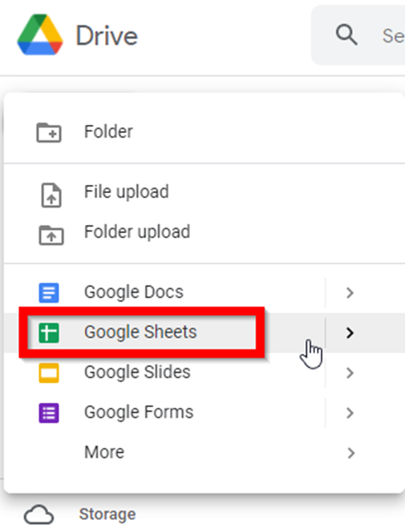Click the blue Google Docs icon
The image size is (405, 532).
[x=49, y=292]
